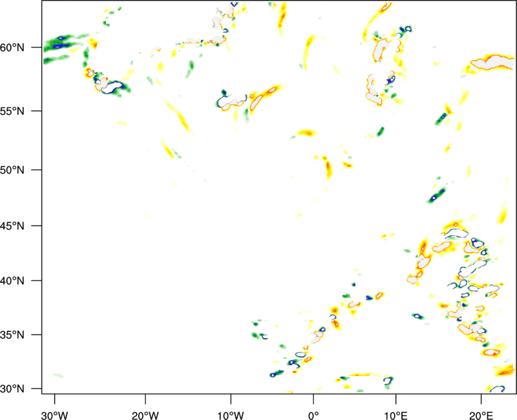Click the 60°N latitude label

click(x=12, y=47)
